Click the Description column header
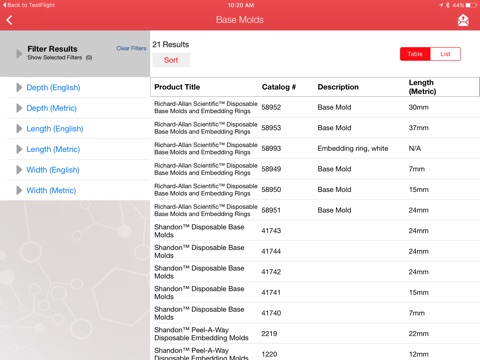The height and width of the screenshot is (360, 480). pyautogui.click(x=338, y=87)
